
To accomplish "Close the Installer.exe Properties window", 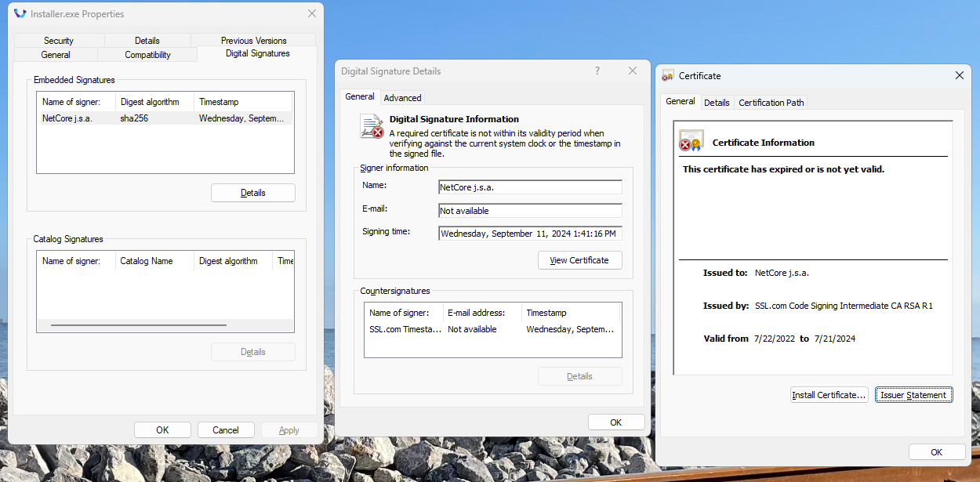I will [312, 13].
